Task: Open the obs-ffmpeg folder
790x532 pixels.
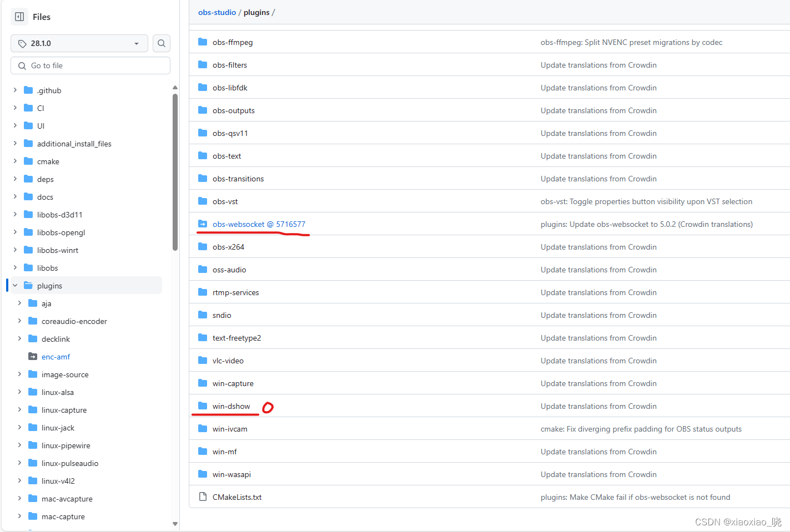Action: pos(233,42)
